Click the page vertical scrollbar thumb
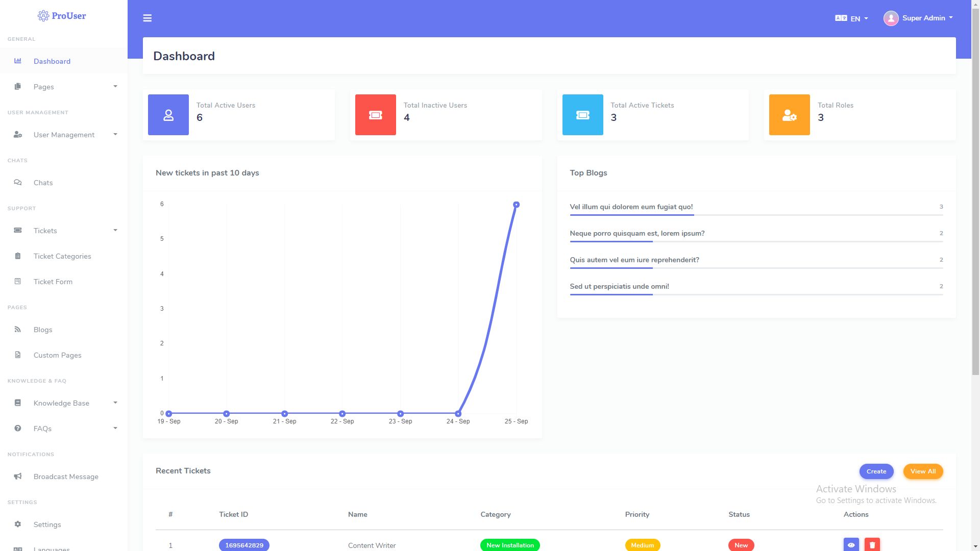This screenshot has width=980, height=551. [x=975, y=191]
